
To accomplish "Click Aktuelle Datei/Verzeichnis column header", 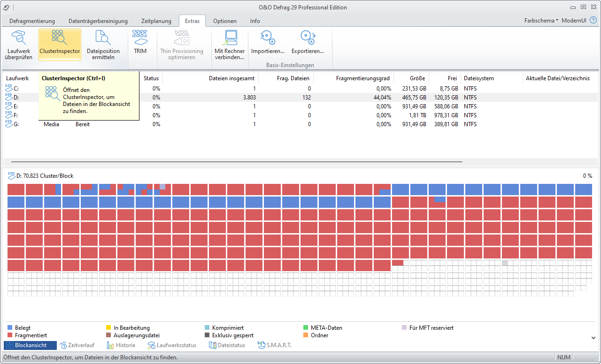I will (x=557, y=78).
